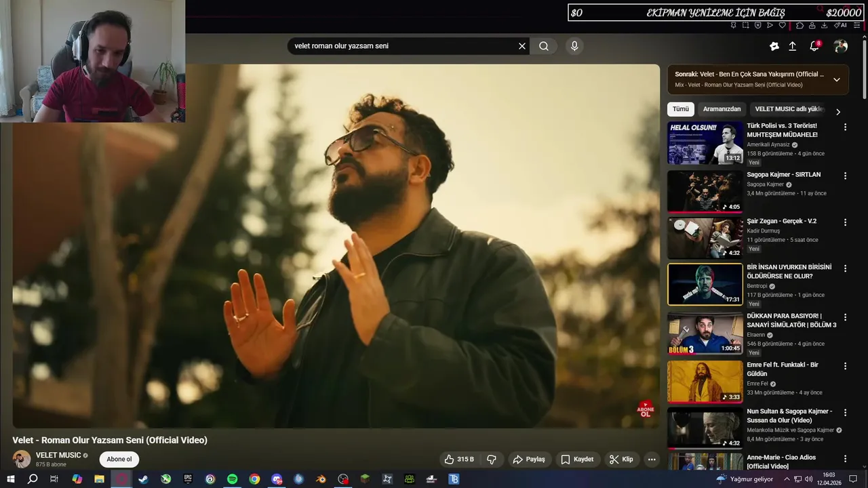Click the Paylaş share button
868x488 pixels.
tap(529, 459)
